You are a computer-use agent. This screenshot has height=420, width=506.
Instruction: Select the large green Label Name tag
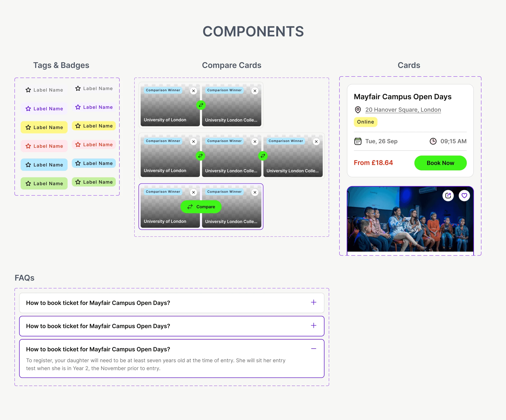tap(44, 183)
